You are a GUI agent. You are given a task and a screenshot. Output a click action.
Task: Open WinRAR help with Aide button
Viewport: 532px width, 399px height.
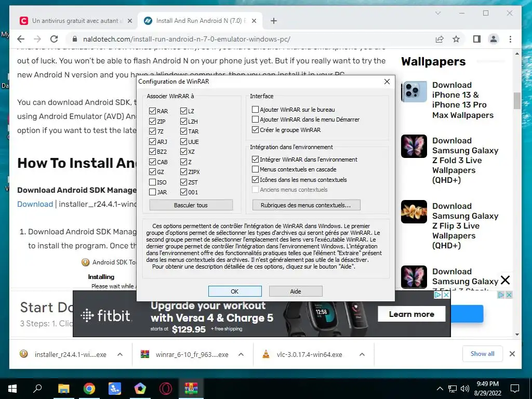(296, 291)
